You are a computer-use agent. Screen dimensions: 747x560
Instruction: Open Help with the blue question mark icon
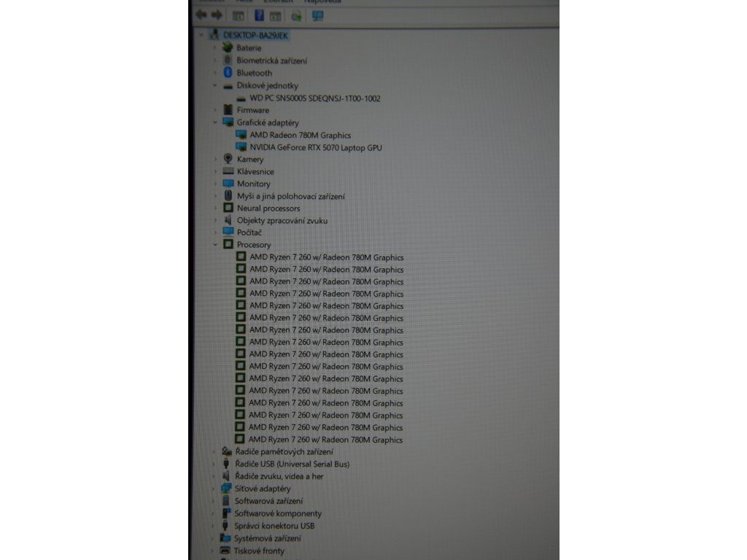click(259, 15)
